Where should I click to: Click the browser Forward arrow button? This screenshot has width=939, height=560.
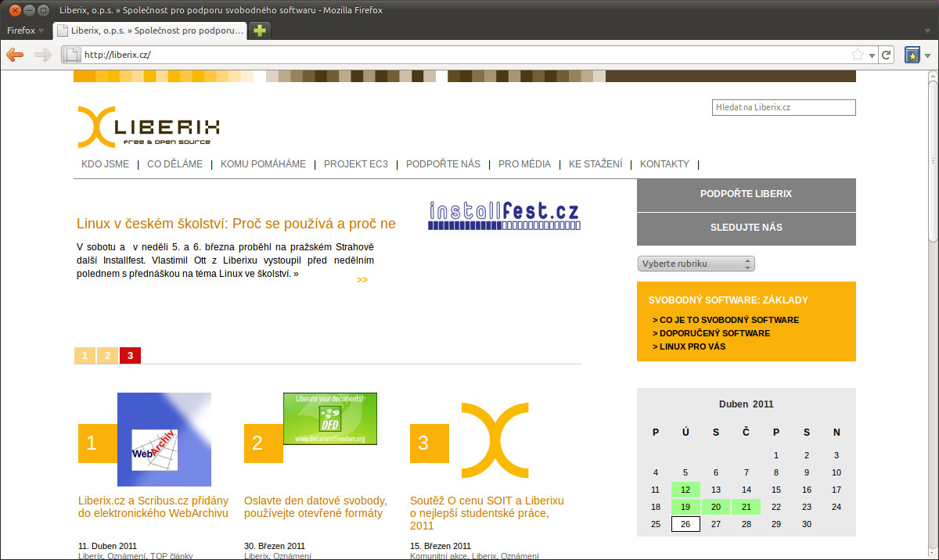pos(42,55)
